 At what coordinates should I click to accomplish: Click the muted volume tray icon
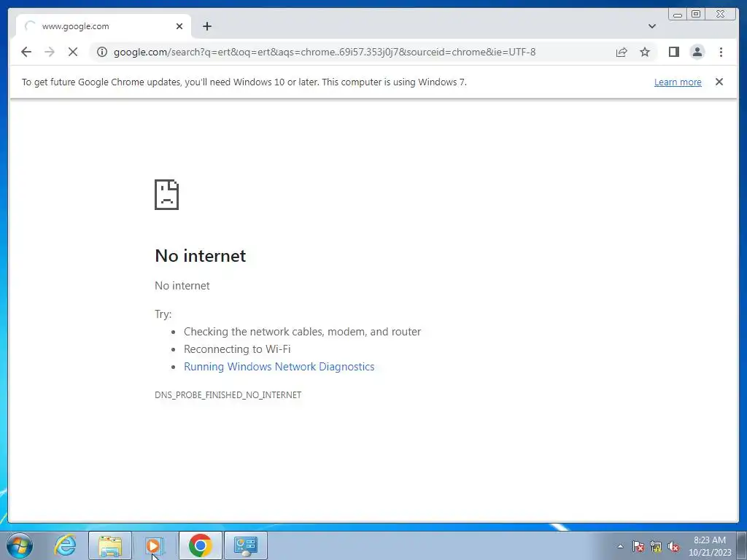click(673, 546)
